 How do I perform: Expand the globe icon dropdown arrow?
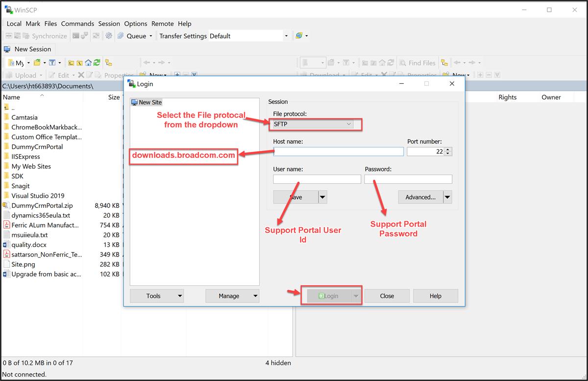click(x=307, y=36)
